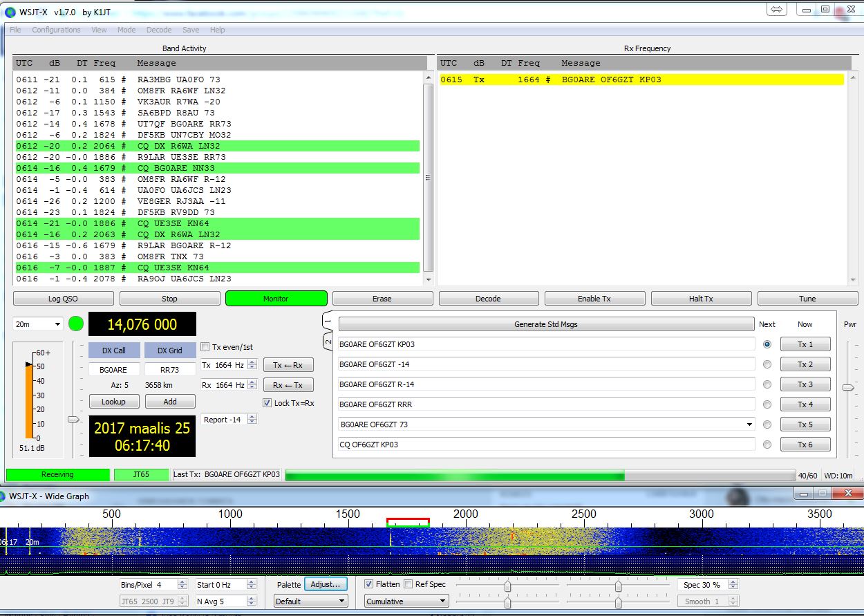The width and height of the screenshot is (864, 616).
Task: Increase Tx frequency using spinner arrow
Action: click(x=252, y=362)
